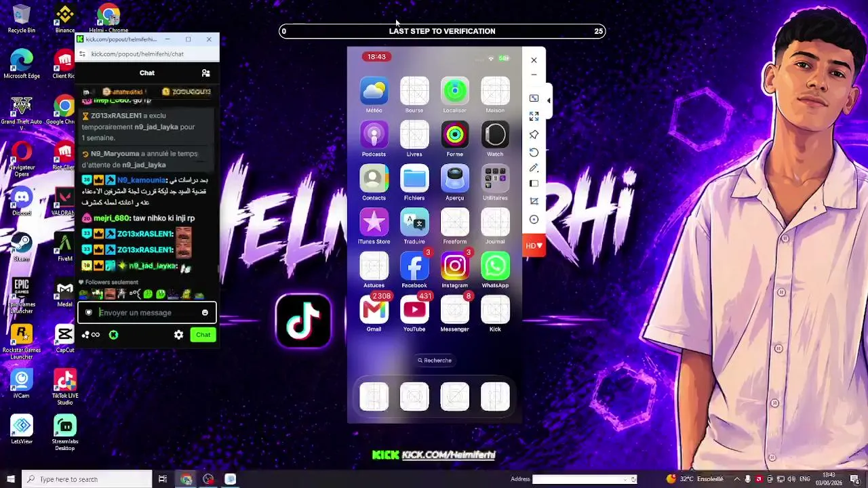Open the Contacts app on the phone
The image size is (868, 488).
click(374, 178)
